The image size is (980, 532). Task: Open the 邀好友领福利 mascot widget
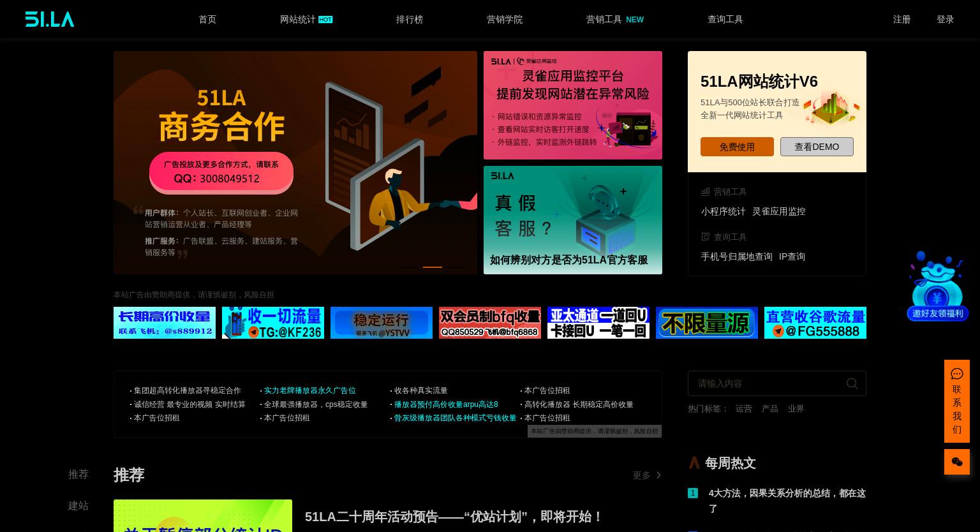click(x=937, y=286)
